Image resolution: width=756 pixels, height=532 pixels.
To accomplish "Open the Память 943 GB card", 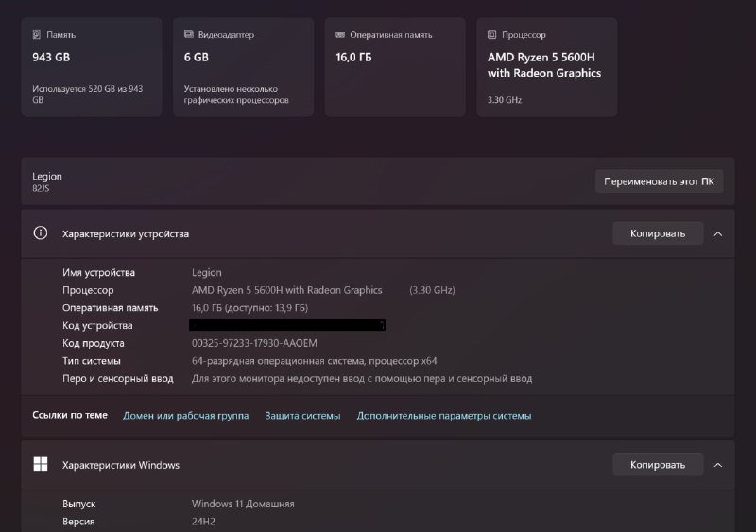I will (92, 67).
